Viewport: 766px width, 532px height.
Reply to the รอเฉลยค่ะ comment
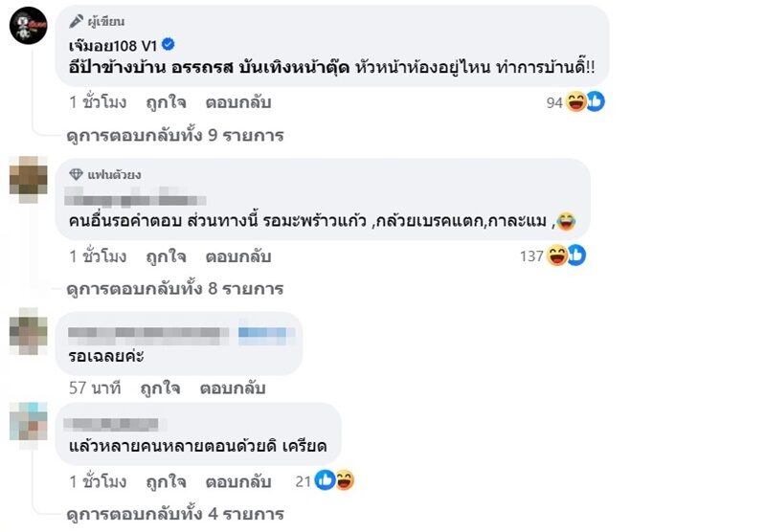point(232,388)
